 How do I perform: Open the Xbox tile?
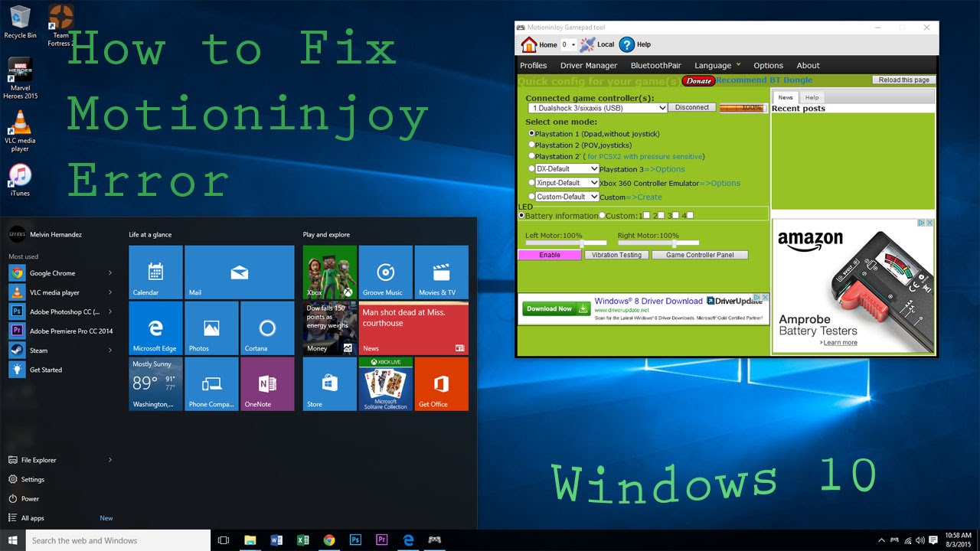coord(329,272)
